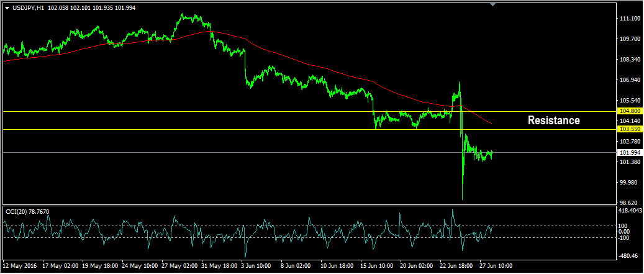Click the 8 Jun 02:00 time label
This screenshot has width=644, height=274.
296,266
